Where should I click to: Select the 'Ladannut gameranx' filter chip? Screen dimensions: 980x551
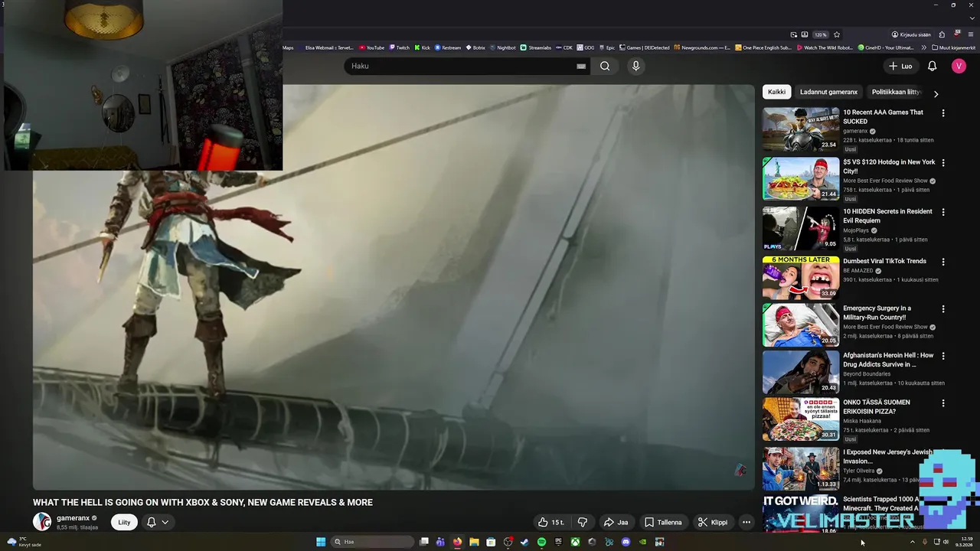point(828,92)
